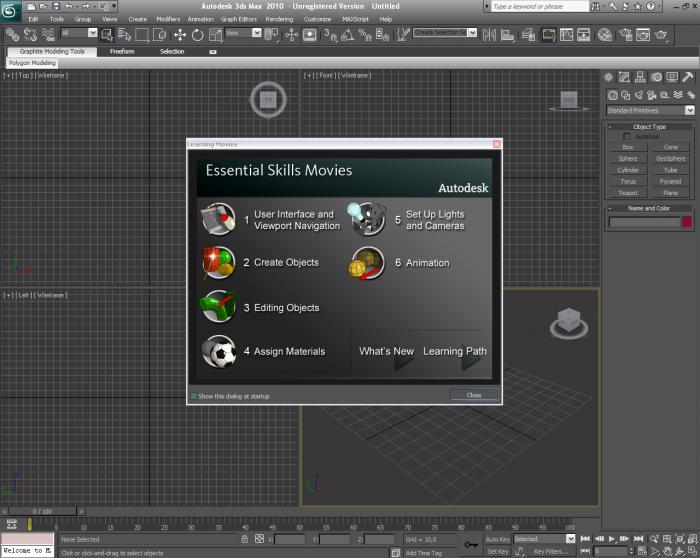Viewport: 700px width, 558px height.
Task: Select the Lights category icon
Action: coord(639,95)
